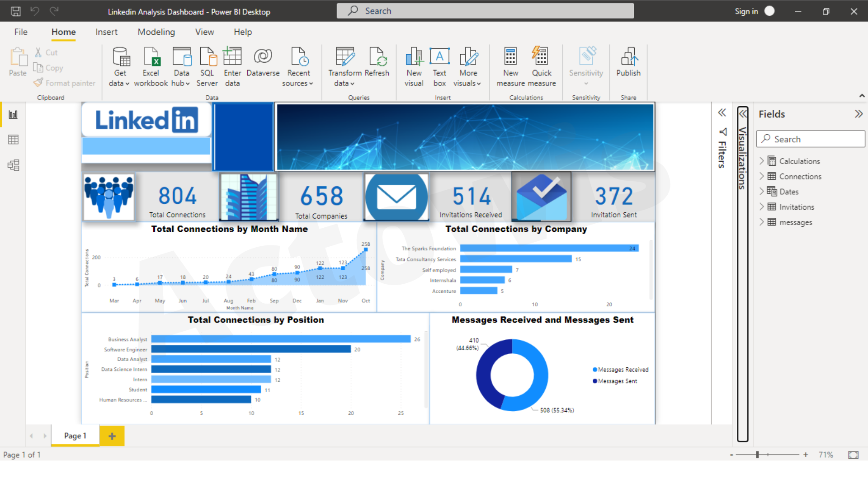The height and width of the screenshot is (488, 868).
Task: Create a New measure
Action: point(510,67)
